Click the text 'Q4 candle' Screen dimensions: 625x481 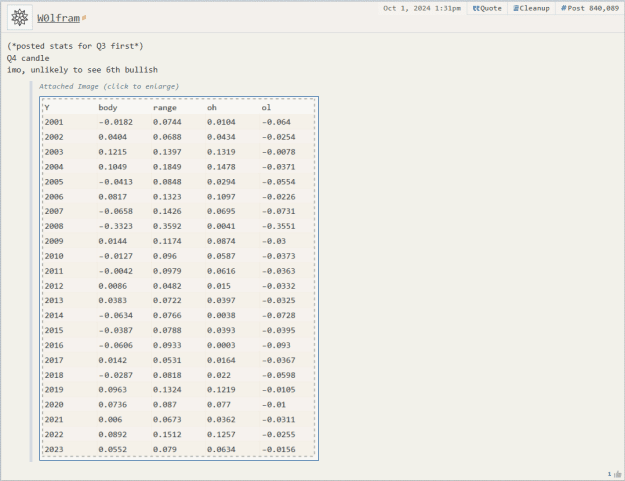[x=28, y=58]
